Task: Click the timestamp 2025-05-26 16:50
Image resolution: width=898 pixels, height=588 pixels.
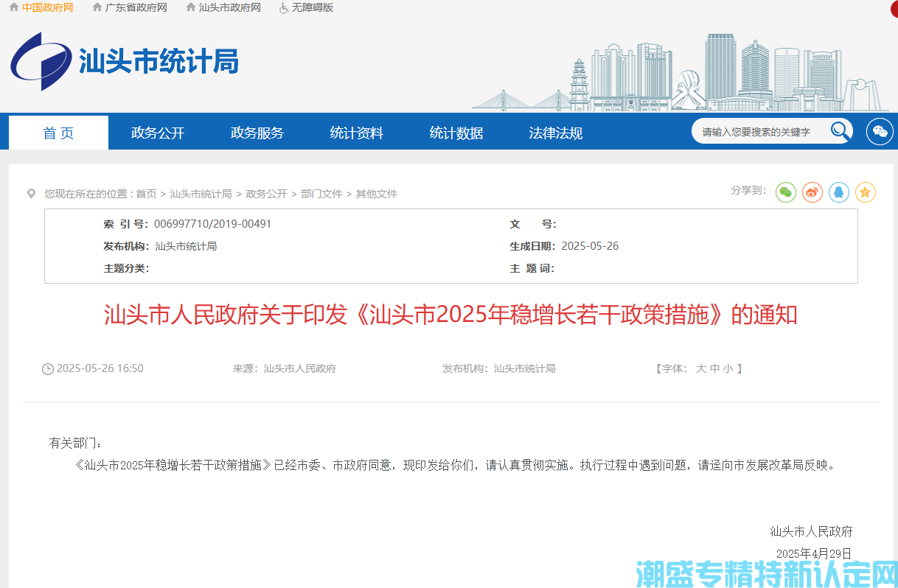Action: tap(100, 368)
